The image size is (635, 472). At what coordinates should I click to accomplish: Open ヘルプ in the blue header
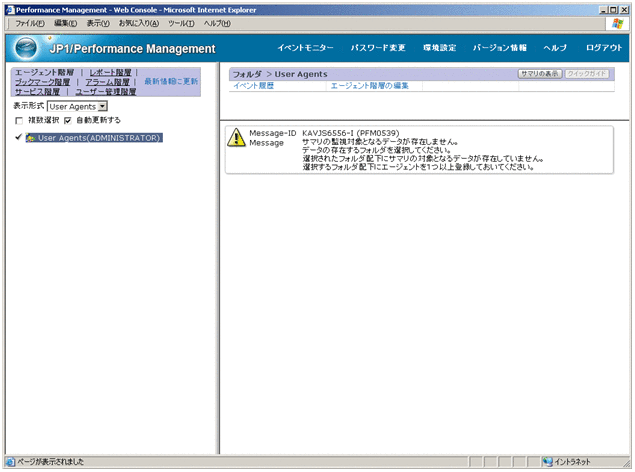point(555,48)
